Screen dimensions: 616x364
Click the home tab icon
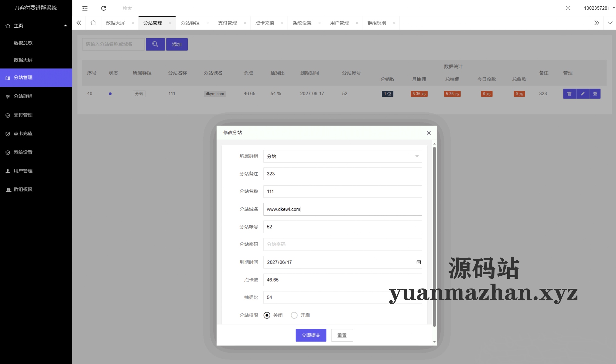(x=93, y=23)
